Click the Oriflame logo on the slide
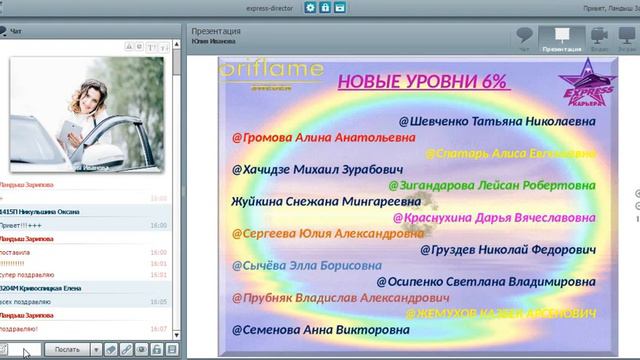The image size is (640, 360). point(271,73)
